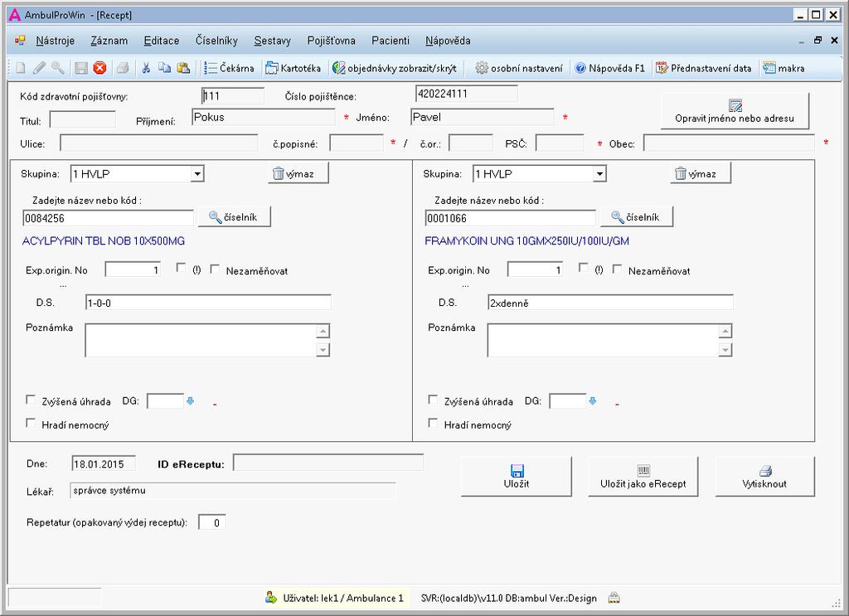Click the copy toolbar icon
Viewport: 849px width, 616px height.
(x=165, y=68)
